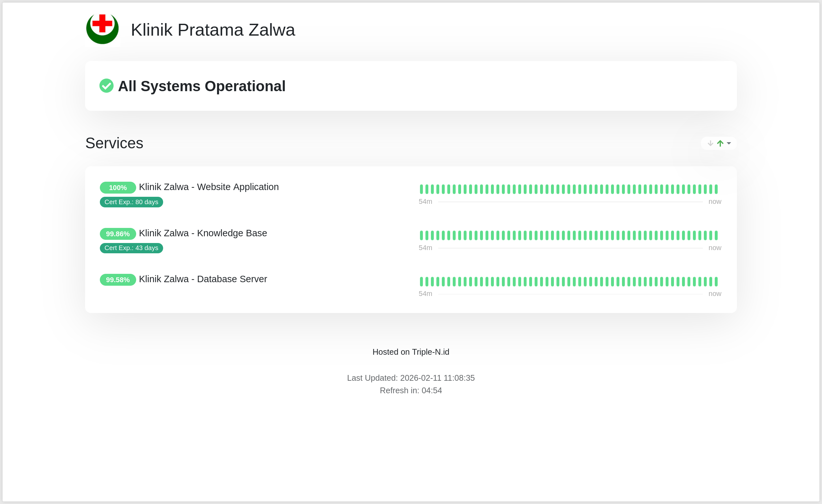This screenshot has height=504, width=822.
Task: Click the 100% uptime badge
Action: point(118,188)
